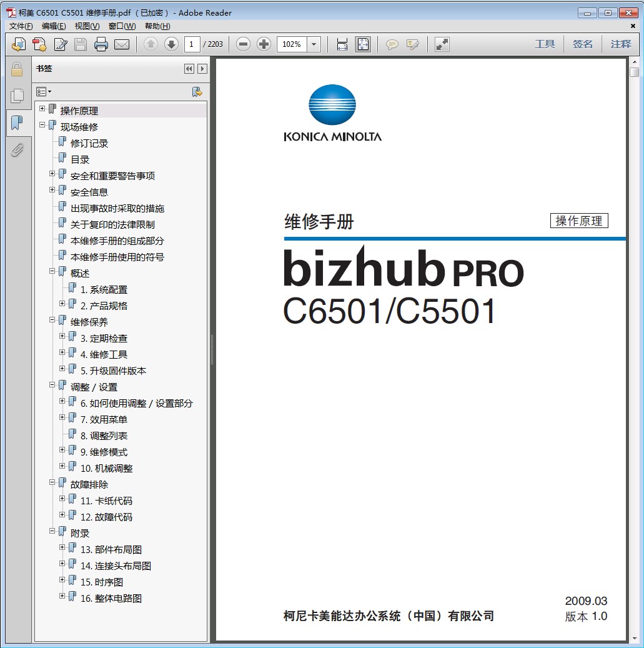
Task: Click the Email envelope icon
Action: [122, 44]
